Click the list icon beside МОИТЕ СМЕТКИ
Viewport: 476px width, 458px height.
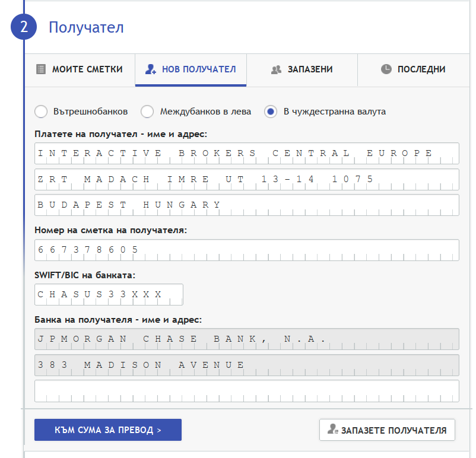pyautogui.click(x=41, y=69)
